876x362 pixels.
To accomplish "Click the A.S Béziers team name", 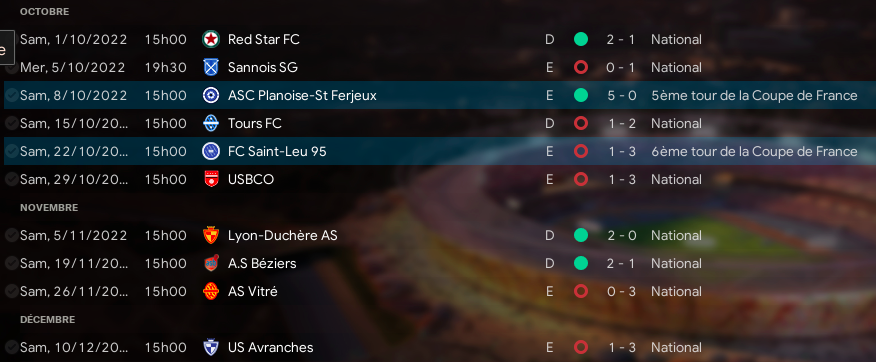I will coord(262,263).
